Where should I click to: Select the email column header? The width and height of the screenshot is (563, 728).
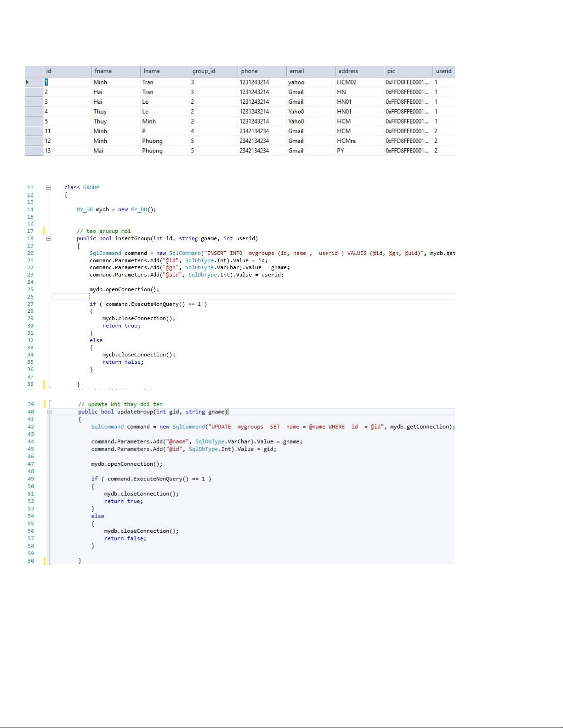coord(311,71)
